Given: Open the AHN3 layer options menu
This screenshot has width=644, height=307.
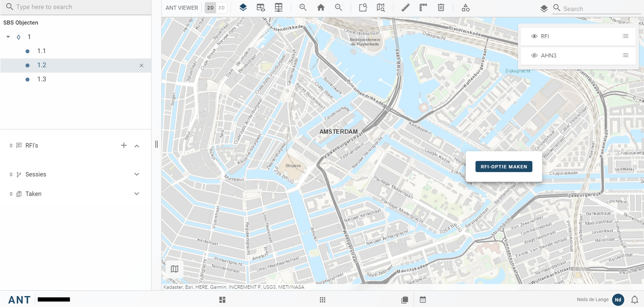Looking at the screenshot, I should [x=625, y=56].
